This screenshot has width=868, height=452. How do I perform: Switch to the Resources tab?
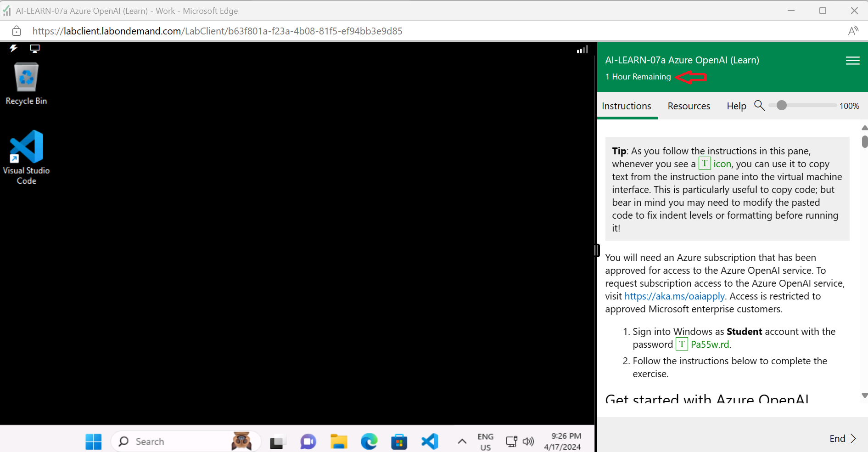[689, 106]
